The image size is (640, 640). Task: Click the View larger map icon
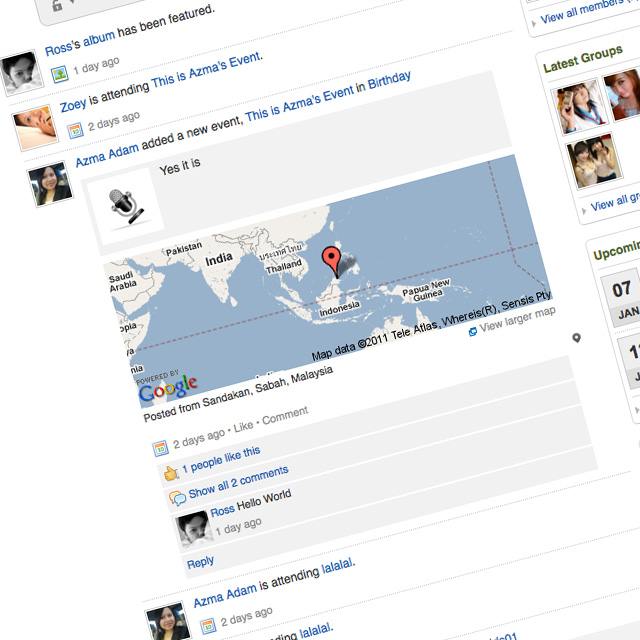[473, 332]
